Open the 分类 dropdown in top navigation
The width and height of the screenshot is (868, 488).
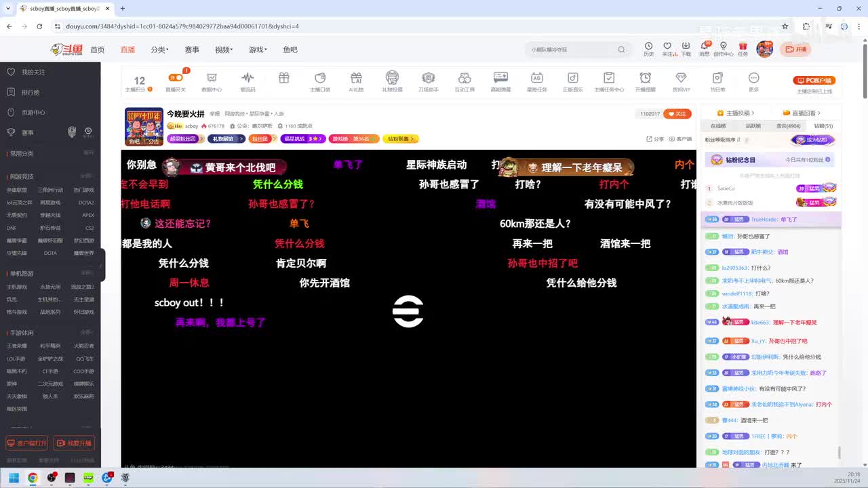pos(159,49)
